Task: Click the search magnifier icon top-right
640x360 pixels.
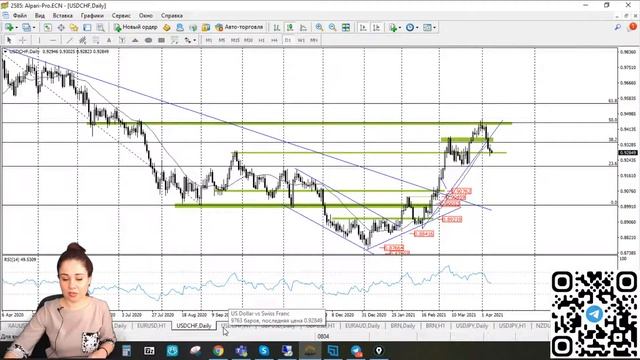Action: [x=618, y=27]
